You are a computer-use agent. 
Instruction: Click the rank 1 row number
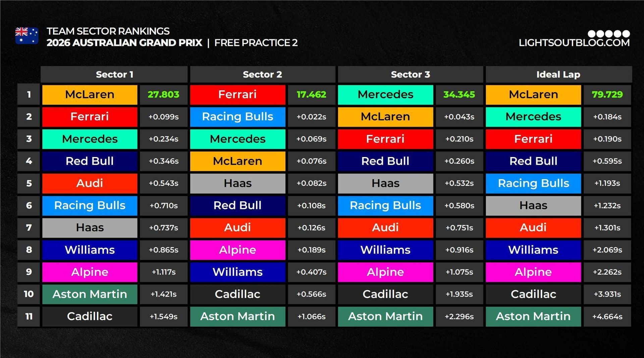pyautogui.click(x=29, y=95)
